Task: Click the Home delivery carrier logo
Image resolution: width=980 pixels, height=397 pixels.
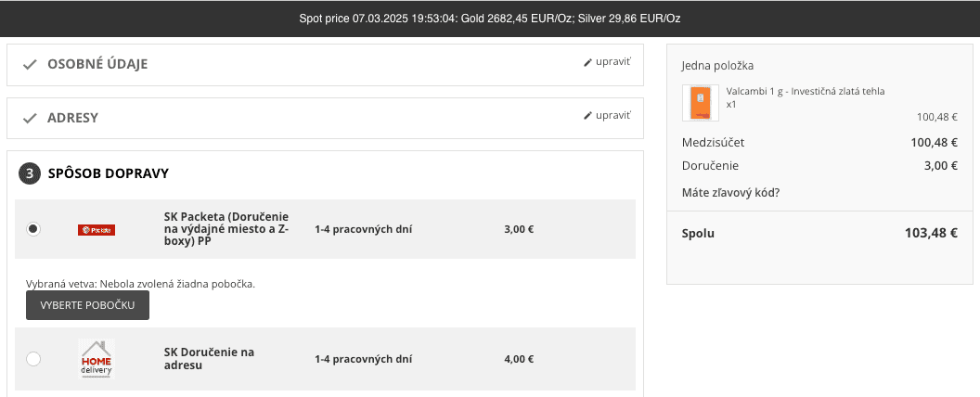Action: (97, 359)
